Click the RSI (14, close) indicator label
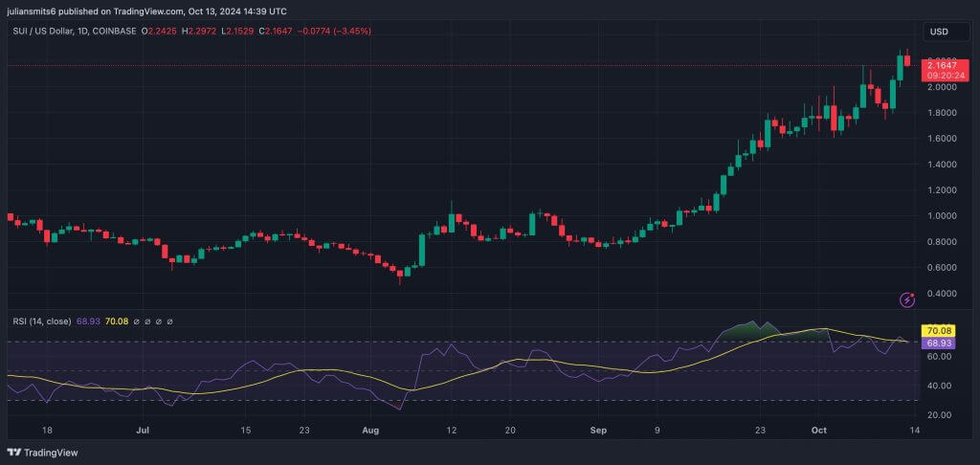This screenshot has width=980, height=465. (41, 321)
